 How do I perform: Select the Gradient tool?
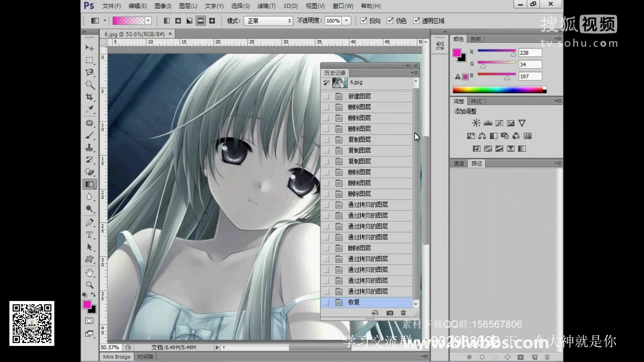89,184
